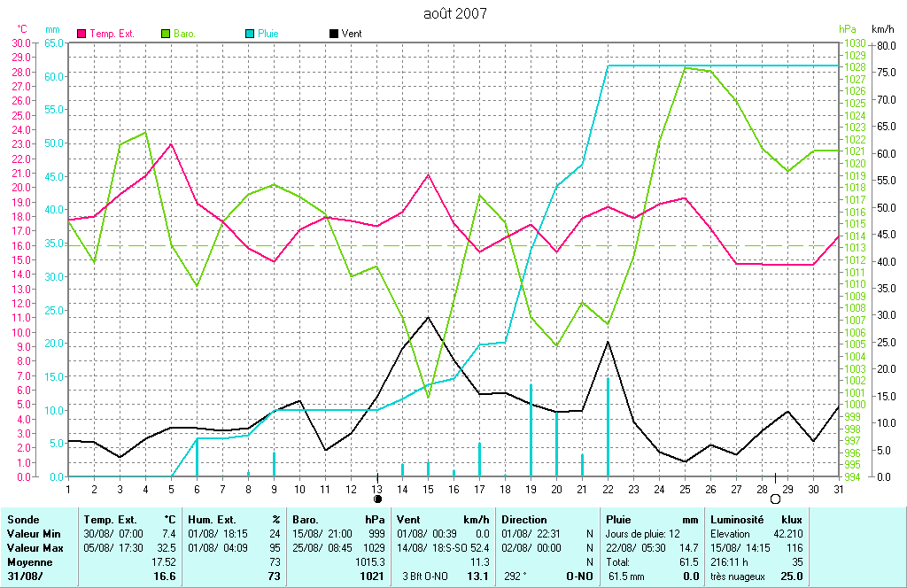The width and height of the screenshot is (907, 588).
Task: Click the pink Temp. Ext. legend square
Action: [x=82, y=34]
